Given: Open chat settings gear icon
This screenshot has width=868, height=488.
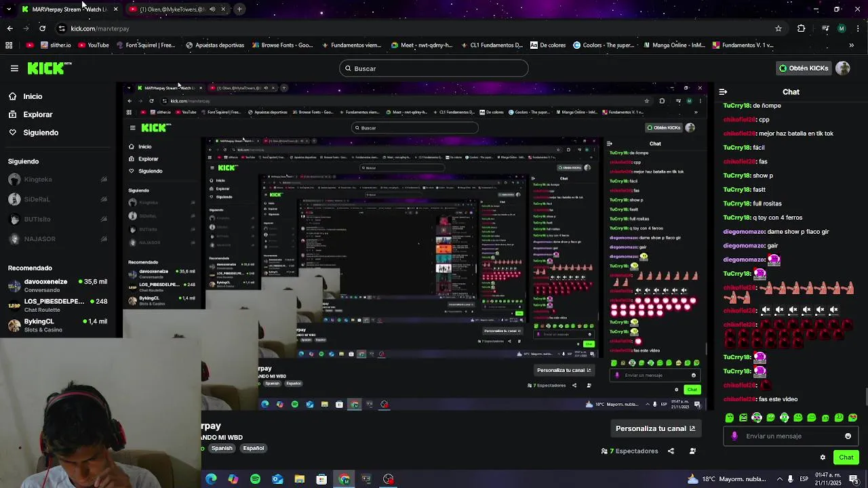Looking at the screenshot, I should click(823, 457).
